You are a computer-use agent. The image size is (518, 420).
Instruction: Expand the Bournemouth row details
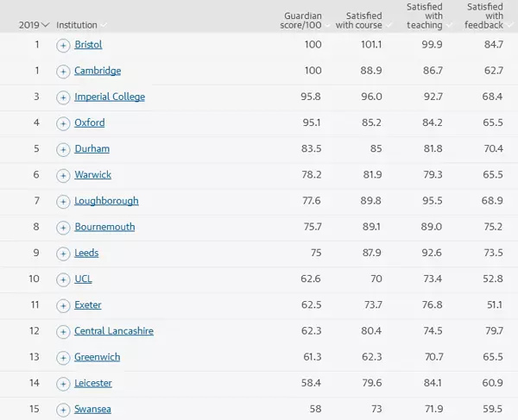point(63,228)
